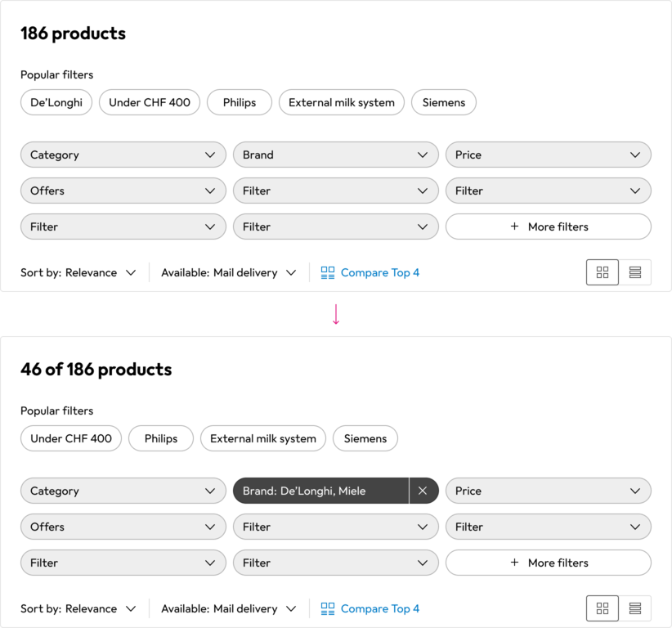Expand the Brand dropdown in top panel
This screenshot has width=672, height=628.
336,155
